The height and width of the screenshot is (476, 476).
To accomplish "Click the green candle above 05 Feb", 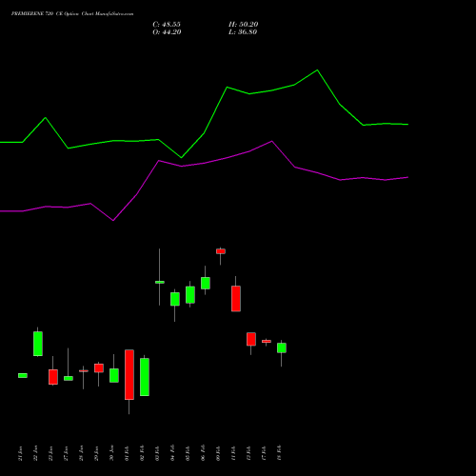I will pos(190,295).
